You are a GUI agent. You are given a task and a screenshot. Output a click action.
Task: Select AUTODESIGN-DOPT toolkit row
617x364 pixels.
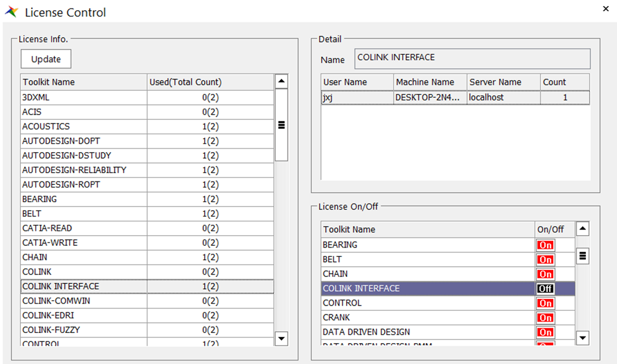[x=147, y=141]
